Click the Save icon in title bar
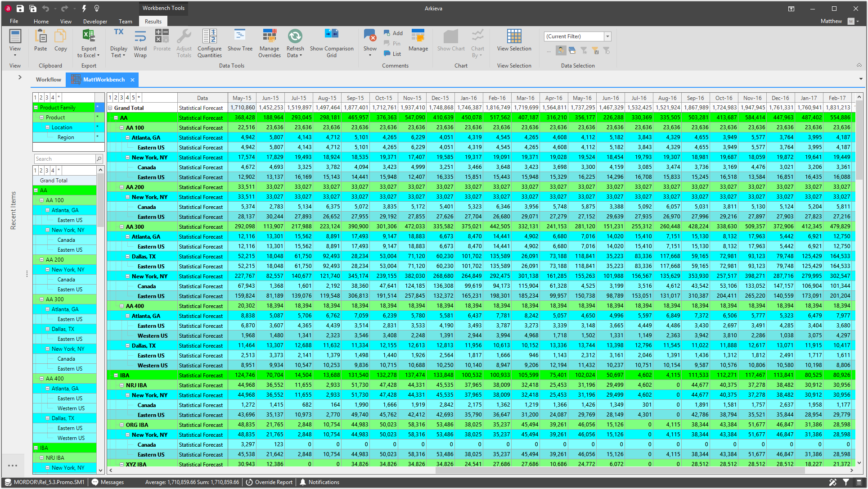 click(20, 8)
